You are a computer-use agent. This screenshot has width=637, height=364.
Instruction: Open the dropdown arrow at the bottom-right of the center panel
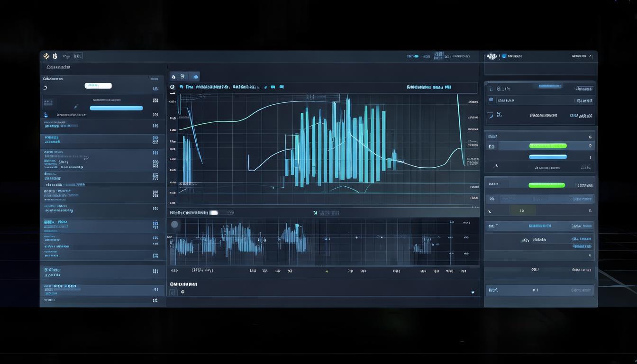click(473, 292)
